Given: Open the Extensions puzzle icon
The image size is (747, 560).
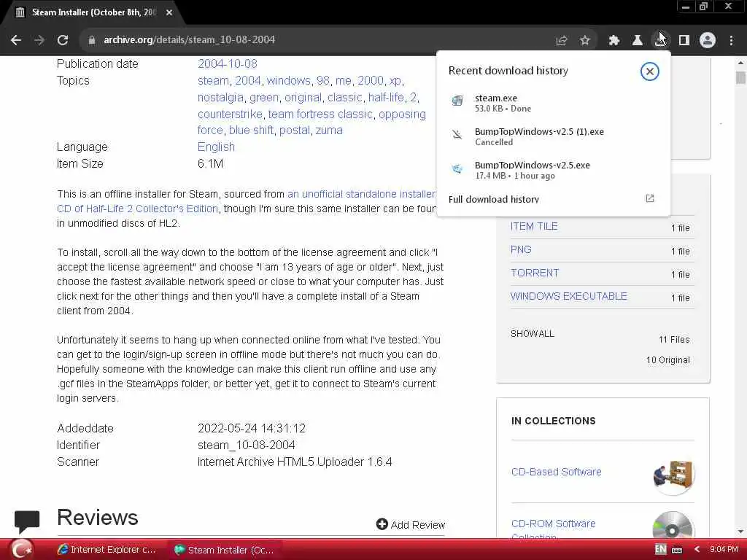Looking at the screenshot, I should click(614, 41).
